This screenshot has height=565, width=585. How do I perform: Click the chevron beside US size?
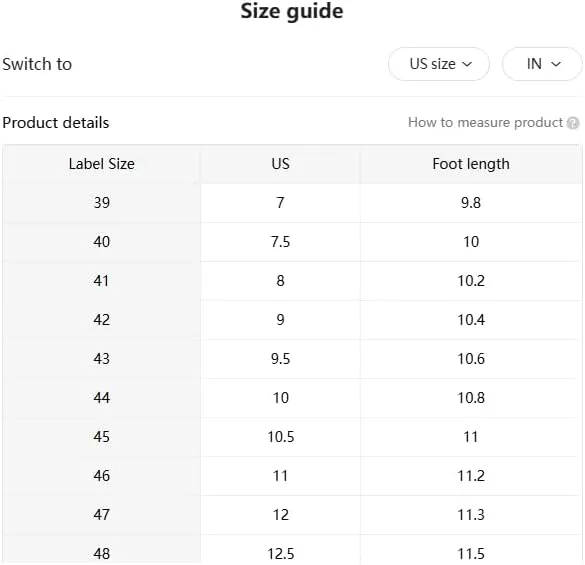(467, 64)
